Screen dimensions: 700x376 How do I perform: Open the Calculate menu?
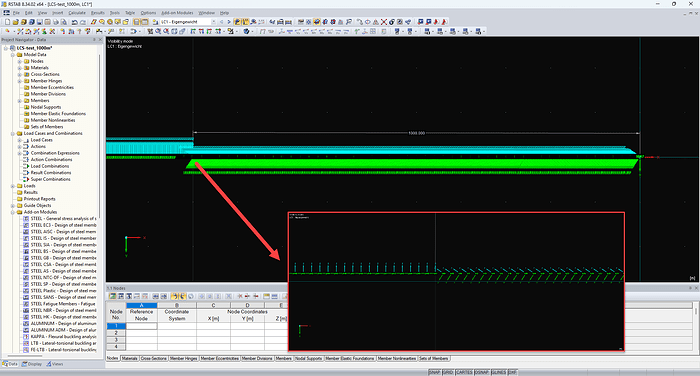(x=77, y=13)
